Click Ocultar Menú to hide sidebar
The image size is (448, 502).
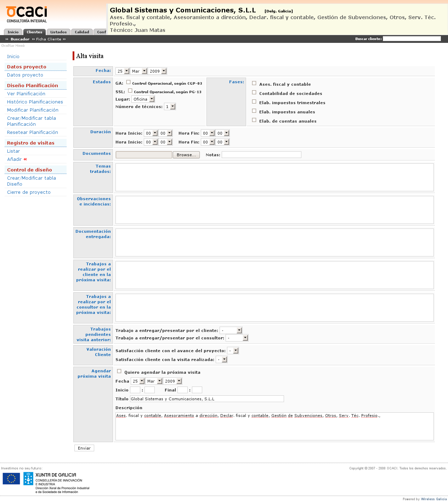(x=13, y=46)
